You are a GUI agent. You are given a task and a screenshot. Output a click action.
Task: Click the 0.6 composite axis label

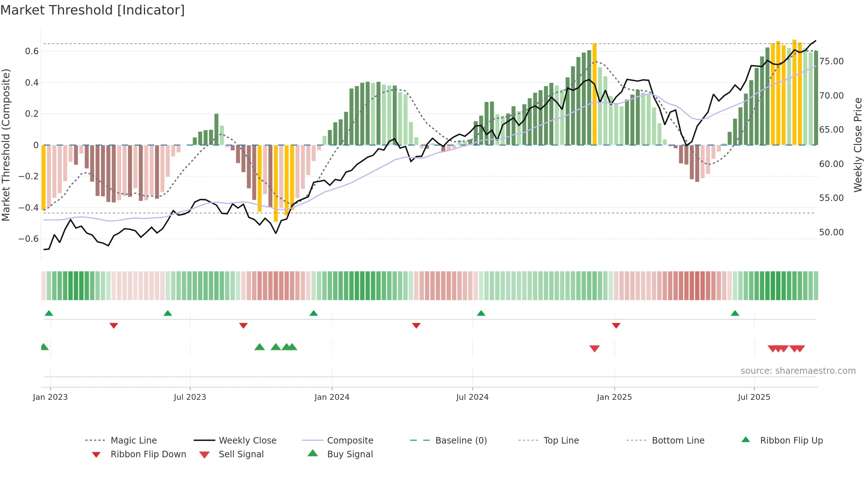click(32, 51)
